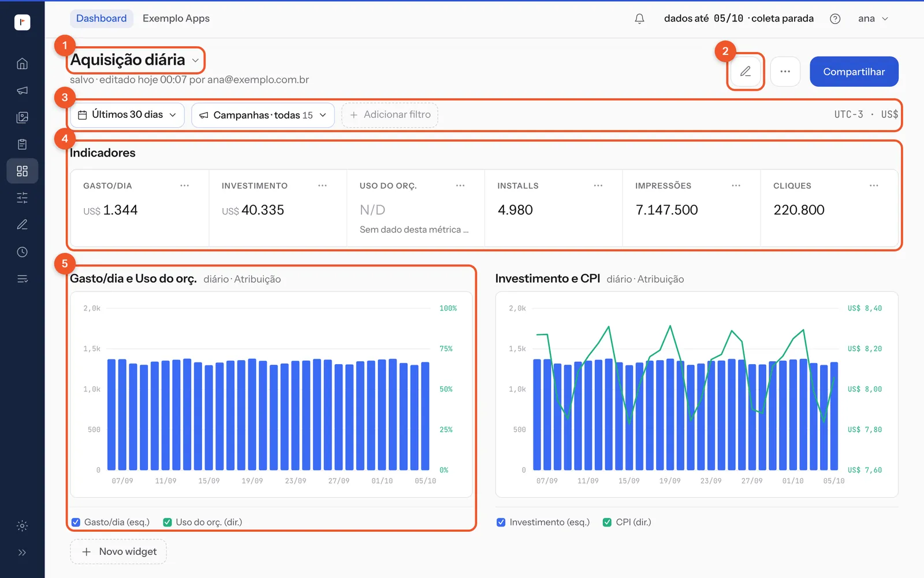
Task: Uncheck the Uso do orç. (dir.) checkbox
Action: tap(167, 523)
